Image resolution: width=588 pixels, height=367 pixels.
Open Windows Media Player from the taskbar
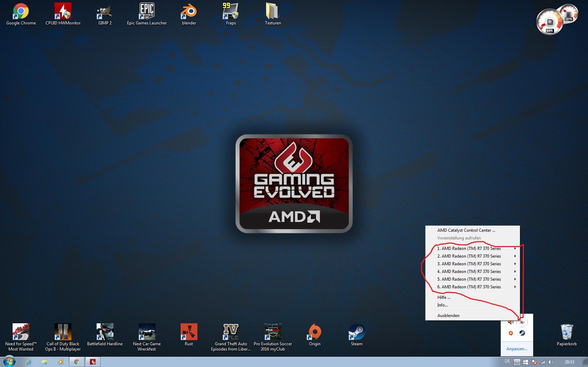60,362
